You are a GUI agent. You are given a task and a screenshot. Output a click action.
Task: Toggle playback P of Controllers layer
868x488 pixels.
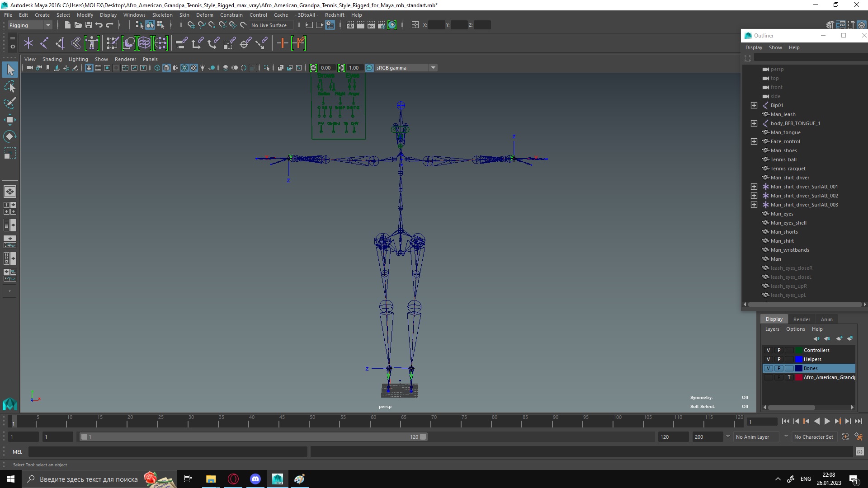coord(779,350)
